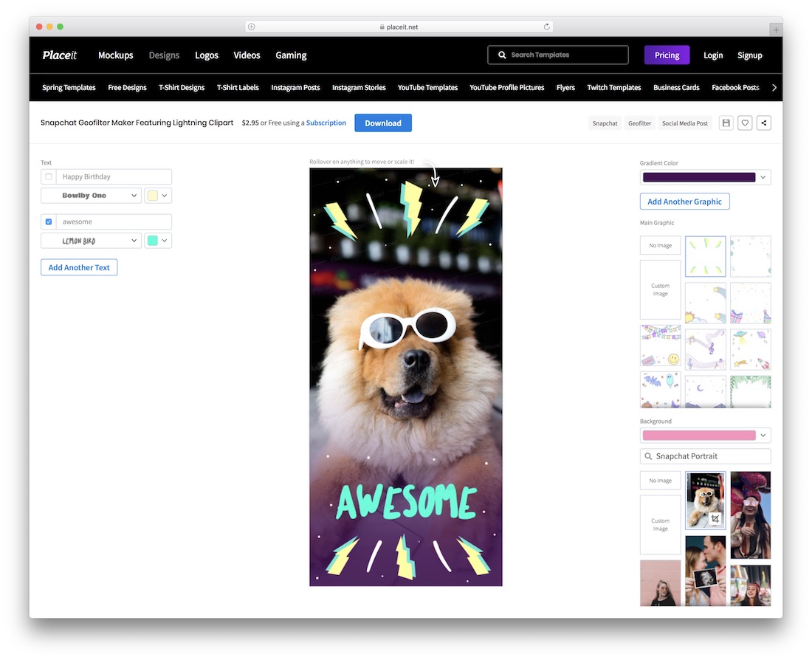Screen dimensions: 812x660
Task: Click the crop icon on dog thumbnail
Action: [715, 518]
